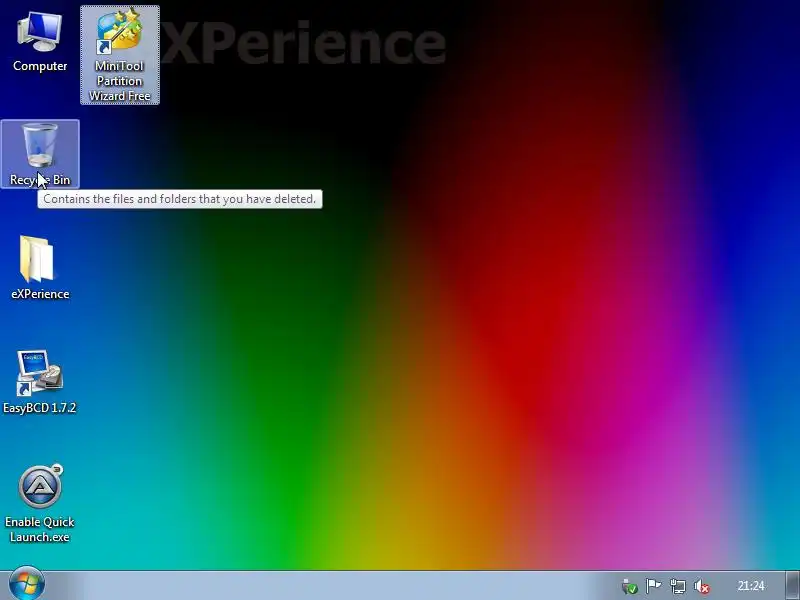Viewport: 800px width, 600px height.
Task: Open the Action Center flag icon
Action: 654,586
